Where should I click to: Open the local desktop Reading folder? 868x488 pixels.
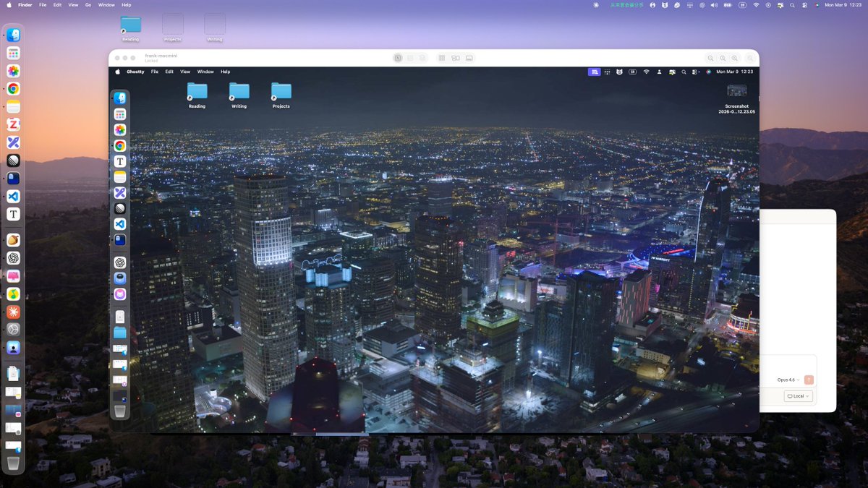(131, 28)
